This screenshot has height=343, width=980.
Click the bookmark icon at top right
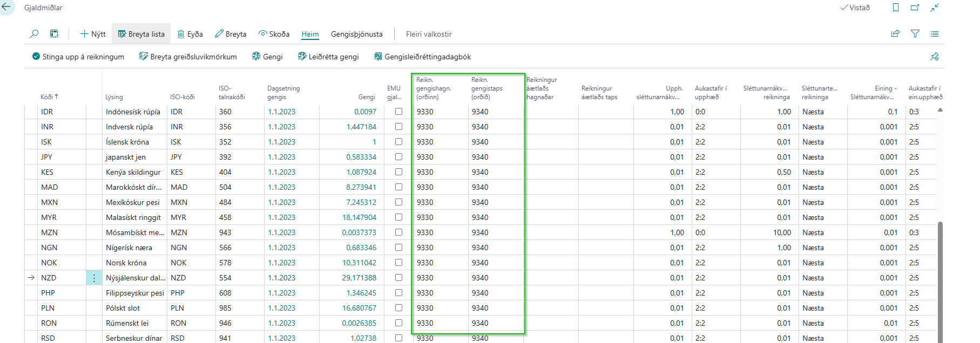pos(896,8)
